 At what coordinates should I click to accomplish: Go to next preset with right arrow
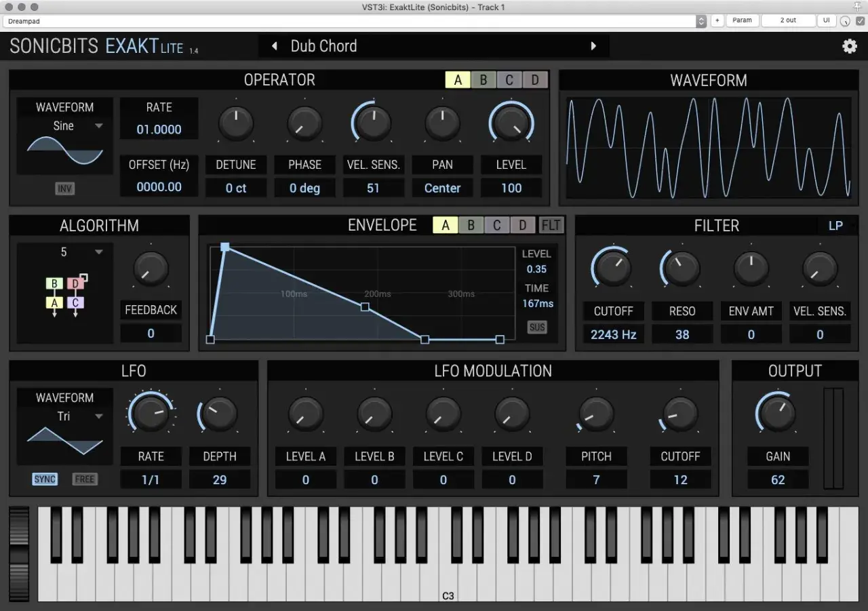coord(593,46)
